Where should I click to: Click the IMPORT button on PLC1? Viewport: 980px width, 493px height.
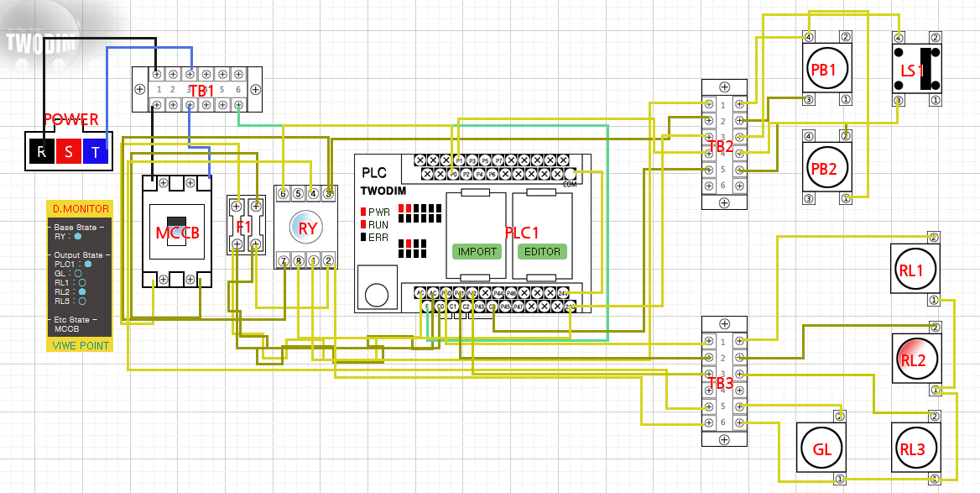pyautogui.click(x=476, y=251)
